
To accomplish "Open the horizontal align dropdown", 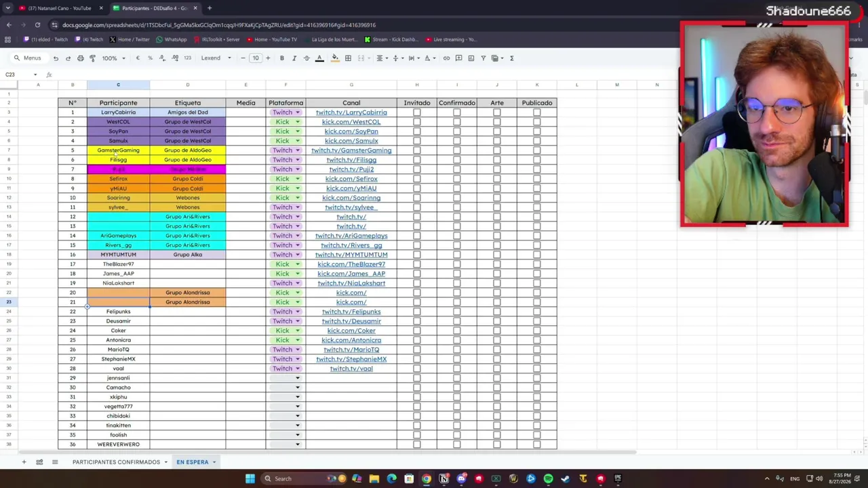I will [382, 58].
